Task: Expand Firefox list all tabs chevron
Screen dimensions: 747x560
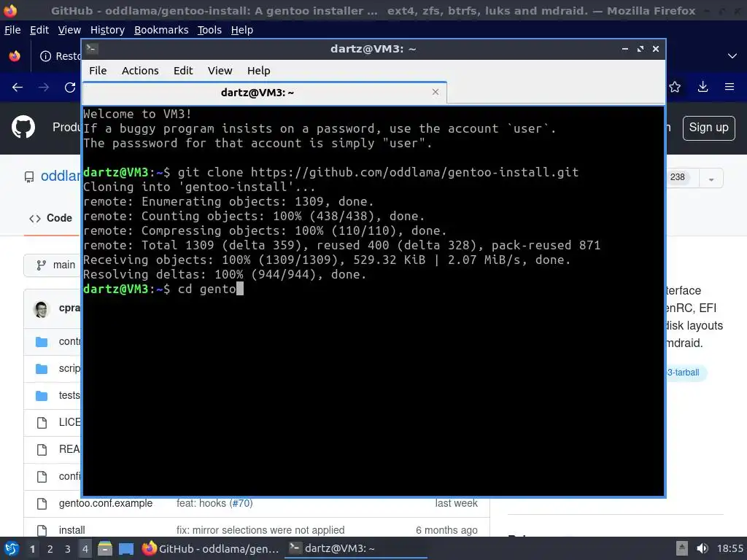Action: 732,56
